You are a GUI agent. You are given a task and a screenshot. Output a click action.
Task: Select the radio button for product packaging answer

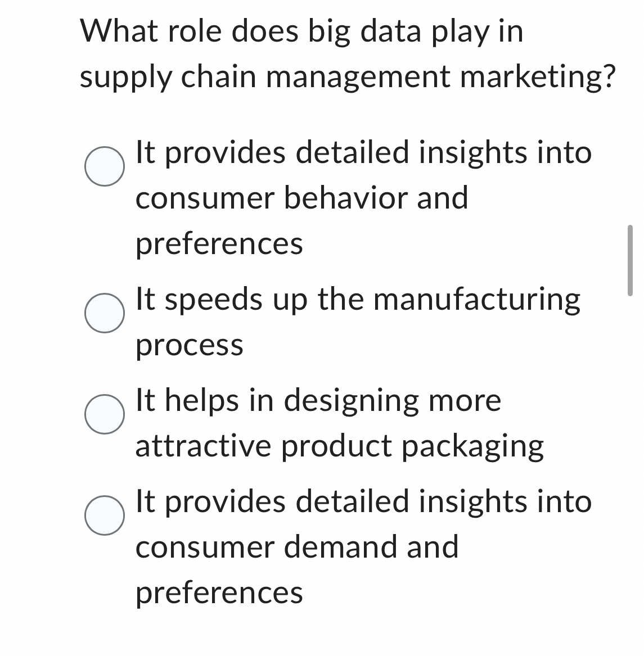pos(105,415)
